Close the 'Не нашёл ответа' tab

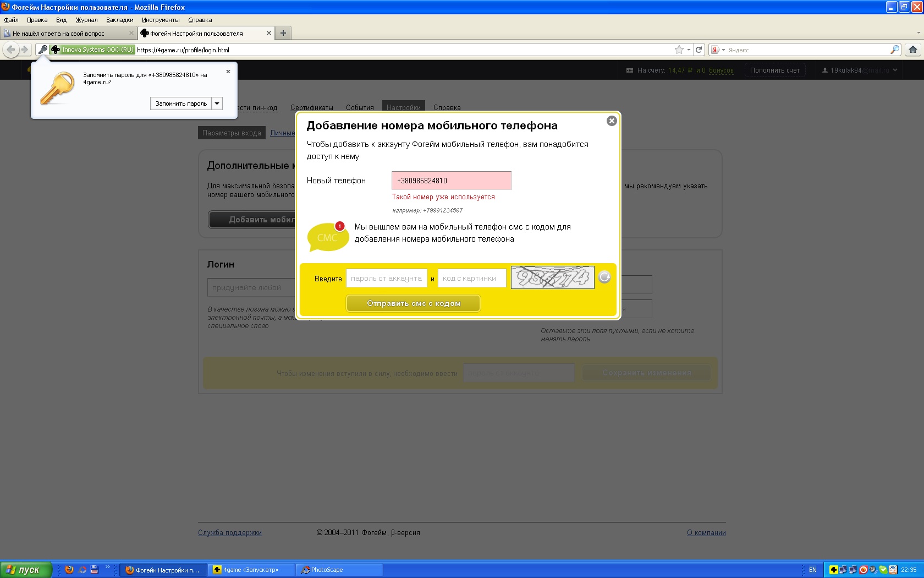point(131,33)
